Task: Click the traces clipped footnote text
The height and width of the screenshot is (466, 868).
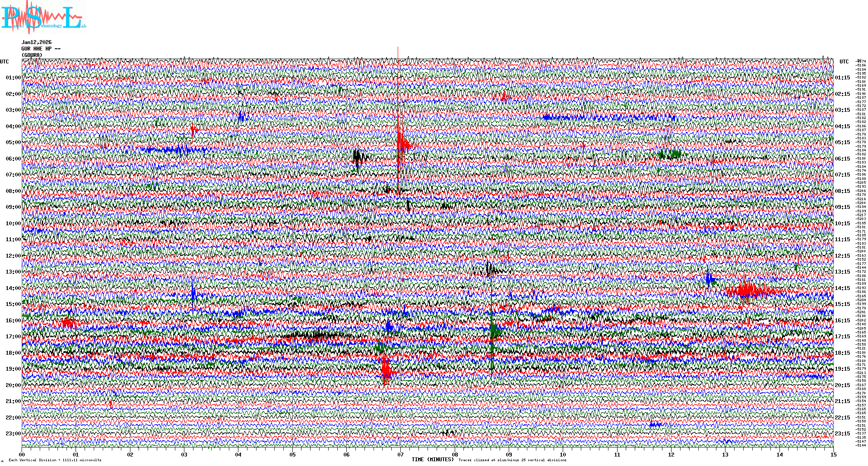Action: (512, 460)
